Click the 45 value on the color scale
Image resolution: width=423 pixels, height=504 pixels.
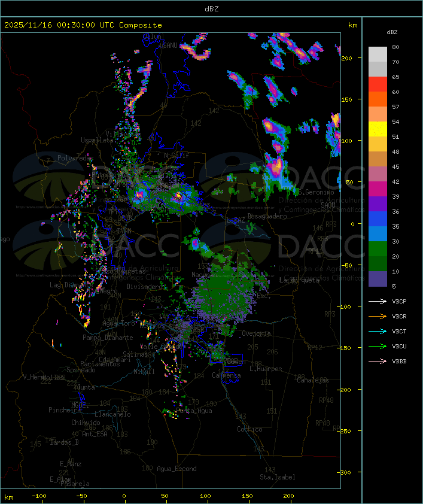point(395,166)
